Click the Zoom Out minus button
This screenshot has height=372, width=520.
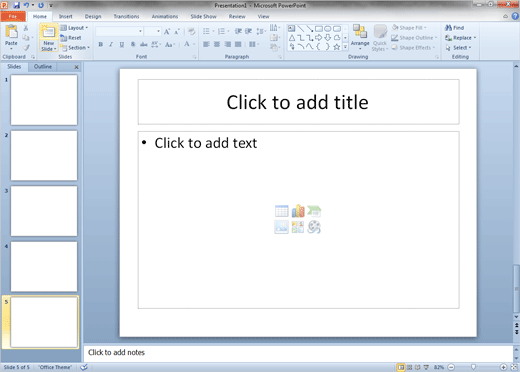tap(451, 367)
